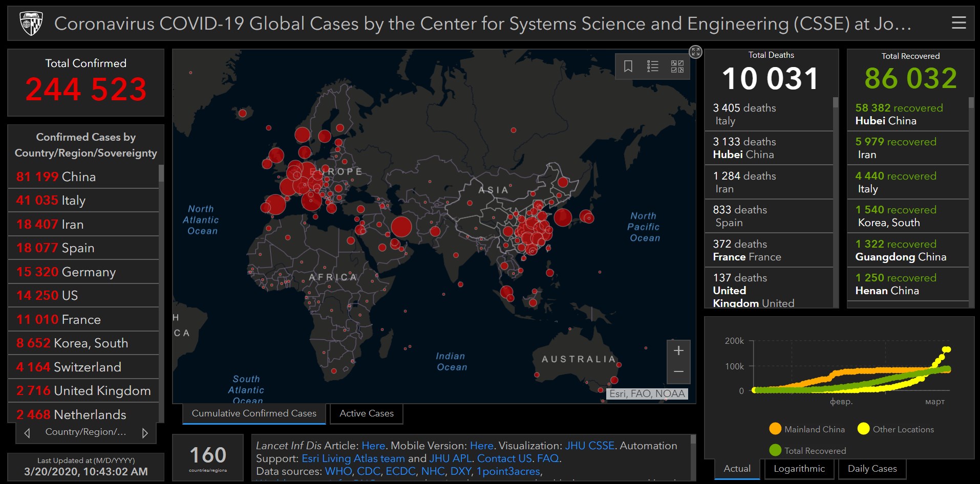The image size is (980, 484).
Task: Switch chart to Logarithmic view
Action: pyautogui.click(x=799, y=469)
